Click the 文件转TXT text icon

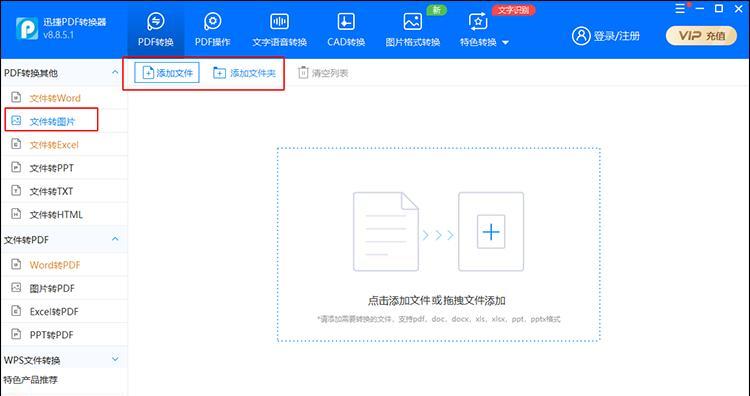[x=16, y=191]
